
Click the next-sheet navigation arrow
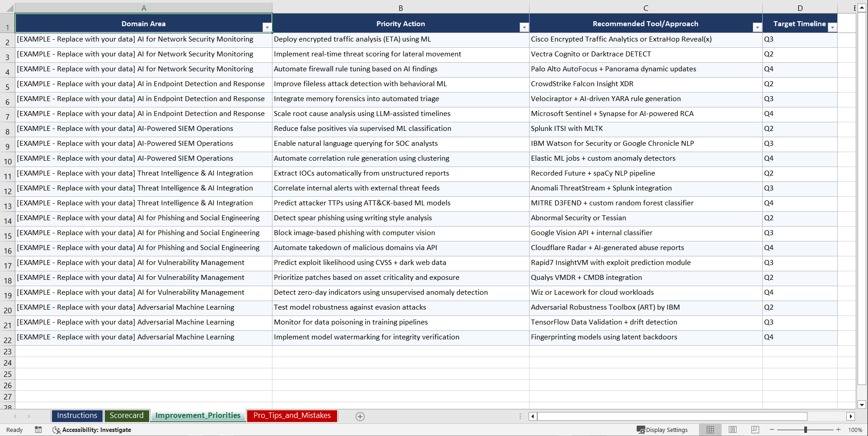pyautogui.click(x=28, y=416)
